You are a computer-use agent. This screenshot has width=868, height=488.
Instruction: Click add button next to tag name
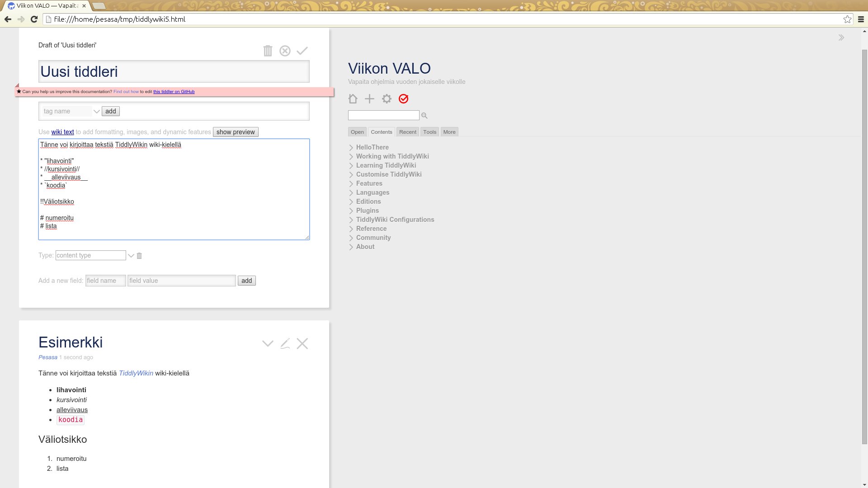point(111,112)
